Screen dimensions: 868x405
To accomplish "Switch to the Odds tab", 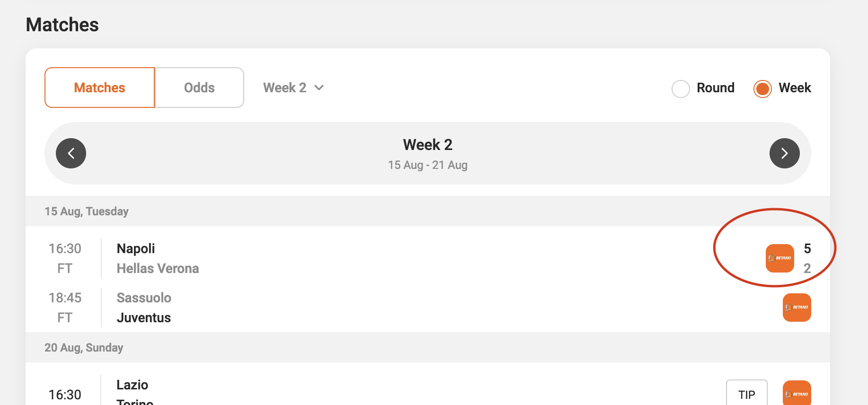I will click(x=199, y=87).
